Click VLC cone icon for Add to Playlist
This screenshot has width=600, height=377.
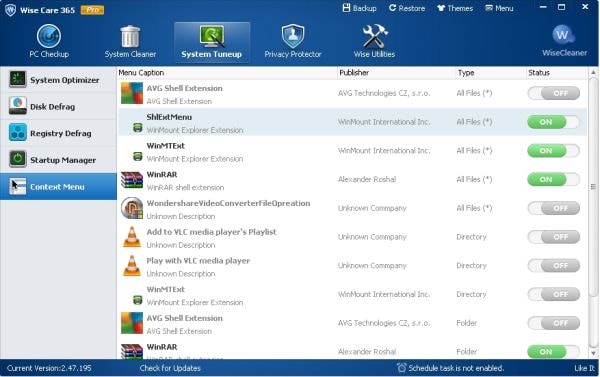click(x=132, y=237)
